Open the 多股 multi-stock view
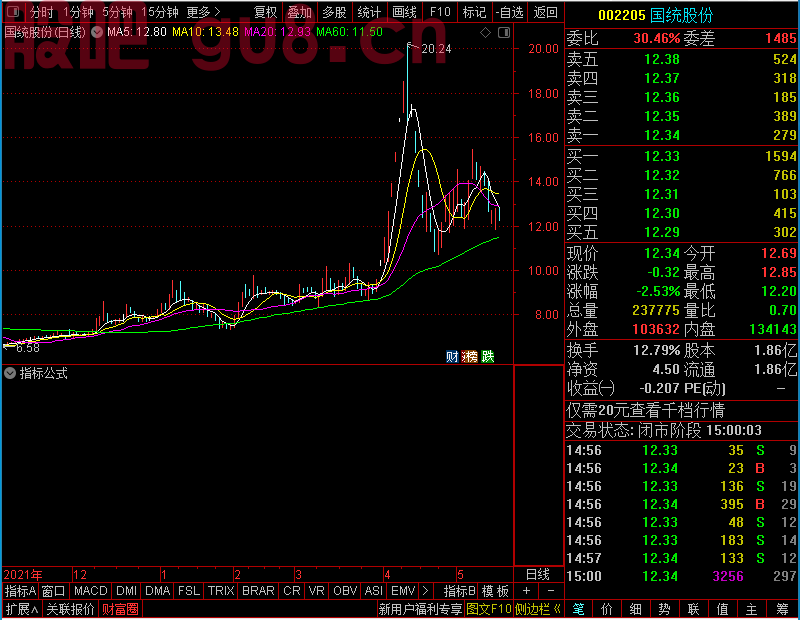This screenshot has height=620, width=800. tap(334, 12)
